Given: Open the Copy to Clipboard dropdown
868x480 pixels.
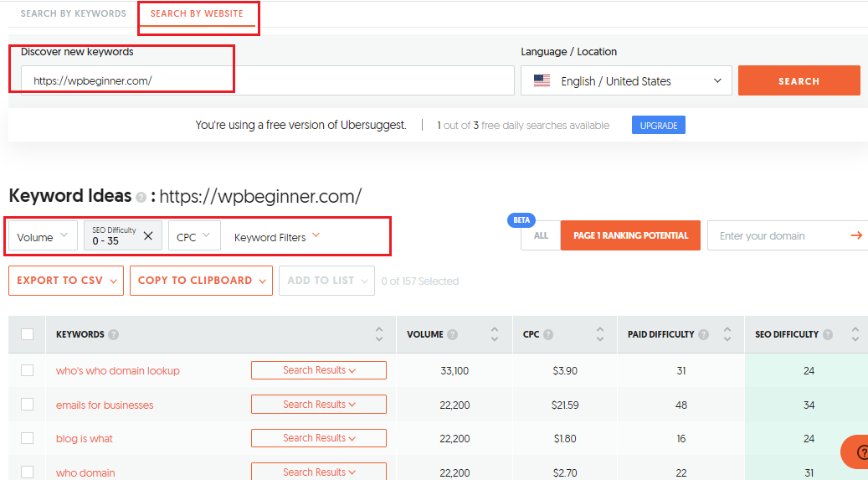Looking at the screenshot, I should [x=201, y=281].
